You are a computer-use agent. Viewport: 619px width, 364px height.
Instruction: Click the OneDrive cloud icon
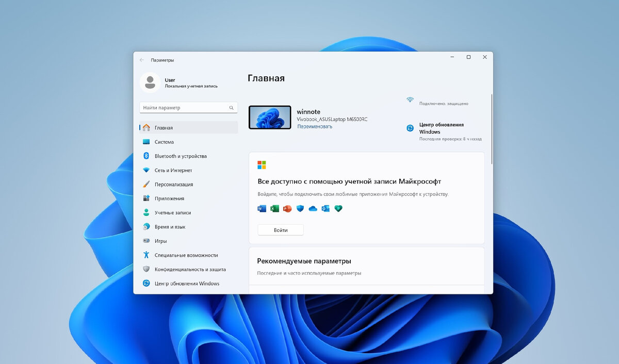point(313,209)
